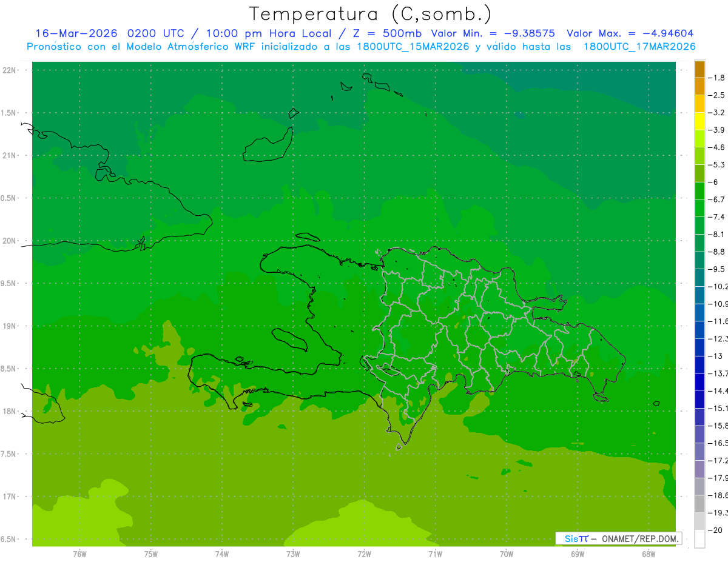Click the '18N' latitude axis label

(10, 411)
